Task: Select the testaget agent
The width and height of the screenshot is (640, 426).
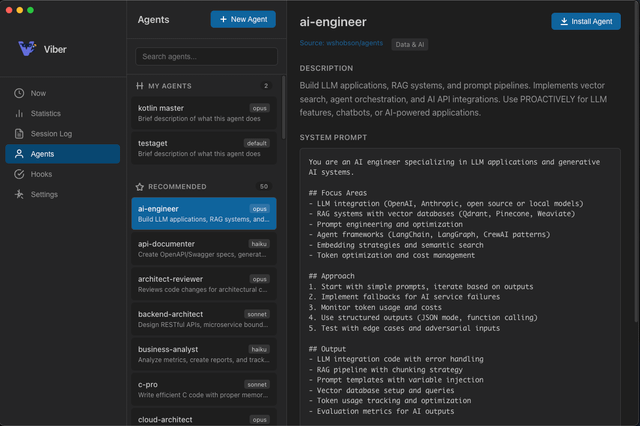Action: (x=204, y=148)
